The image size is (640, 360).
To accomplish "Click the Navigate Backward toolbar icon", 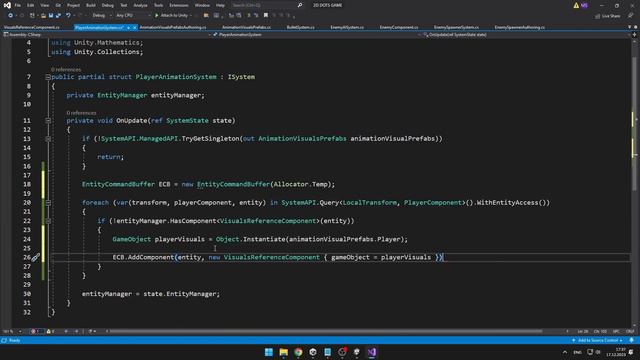I will 11,16.
